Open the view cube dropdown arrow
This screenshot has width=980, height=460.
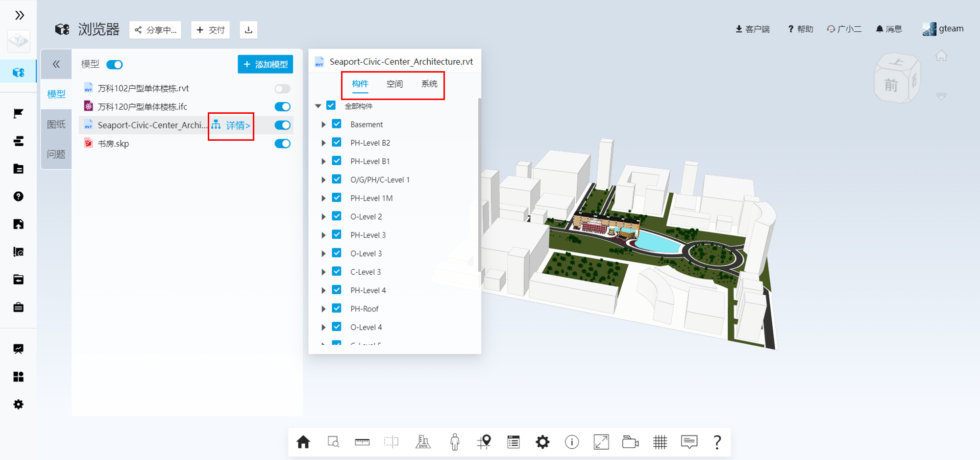(941, 96)
